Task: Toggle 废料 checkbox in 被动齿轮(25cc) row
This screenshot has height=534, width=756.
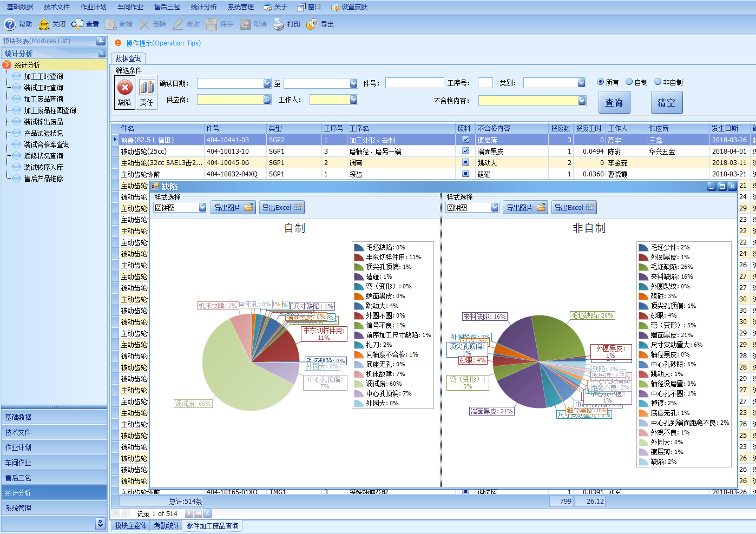Action: [465, 151]
